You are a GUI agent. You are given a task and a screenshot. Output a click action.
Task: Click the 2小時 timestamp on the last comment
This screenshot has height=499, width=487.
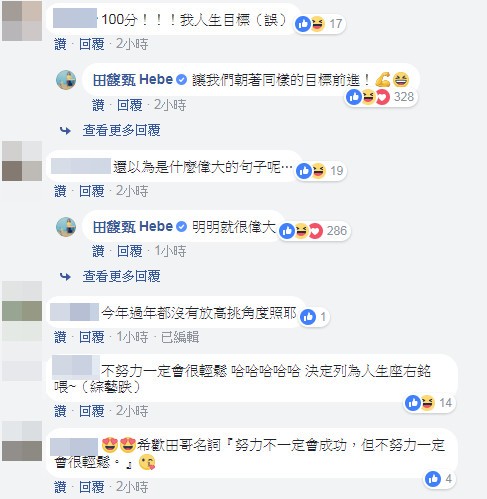[132, 487]
